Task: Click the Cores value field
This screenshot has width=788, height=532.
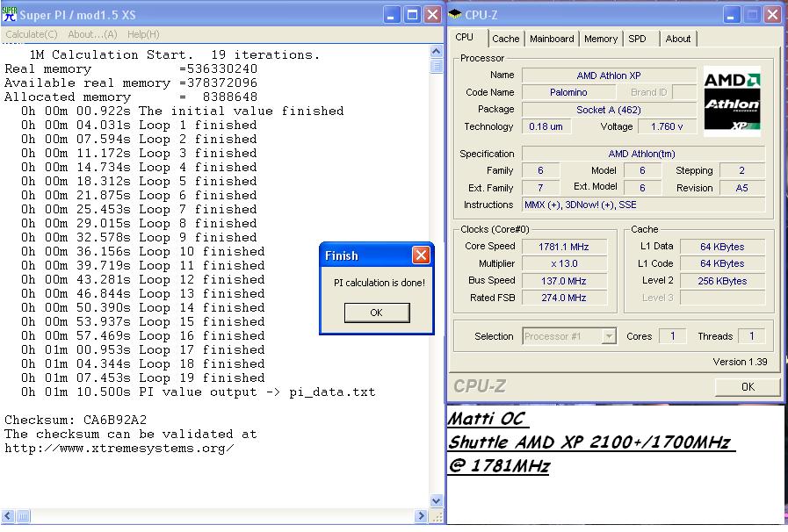Action: 672,336
